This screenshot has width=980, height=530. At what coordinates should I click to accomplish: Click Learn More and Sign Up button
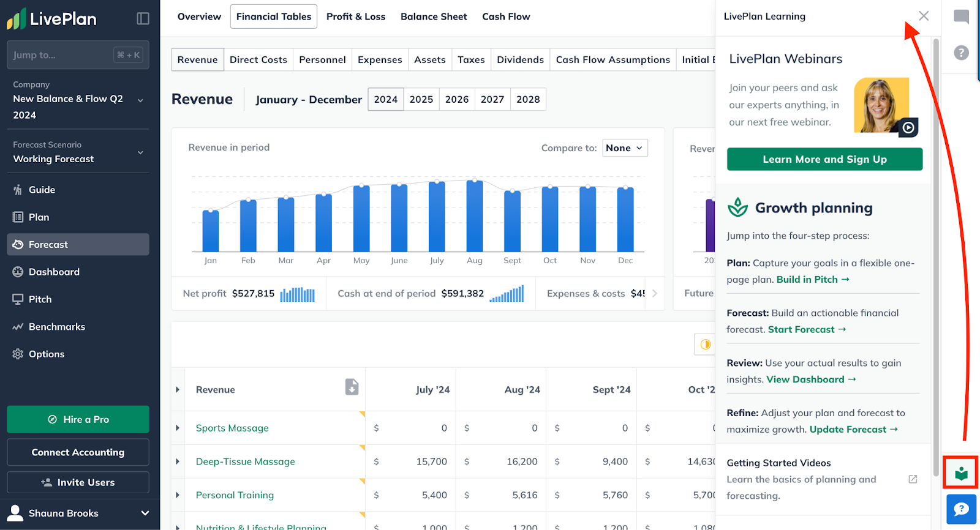(824, 159)
